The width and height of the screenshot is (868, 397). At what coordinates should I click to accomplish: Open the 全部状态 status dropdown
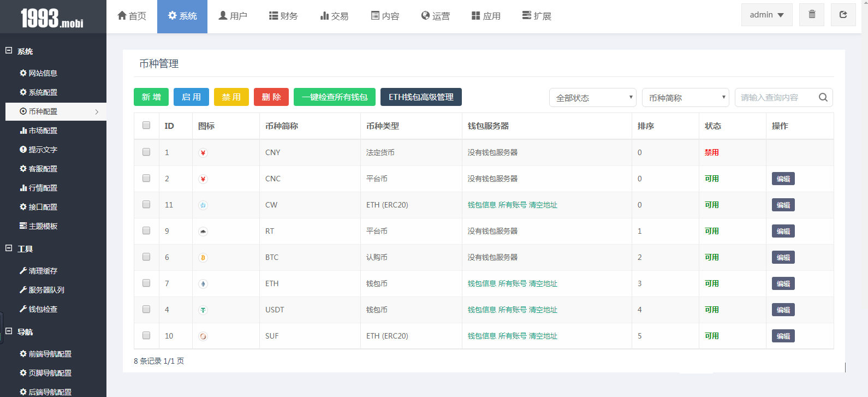click(x=592, y=98)
